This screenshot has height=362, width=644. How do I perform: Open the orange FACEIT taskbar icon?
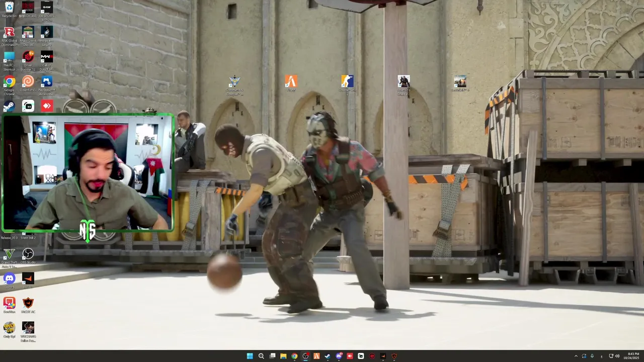click(383, 356)
